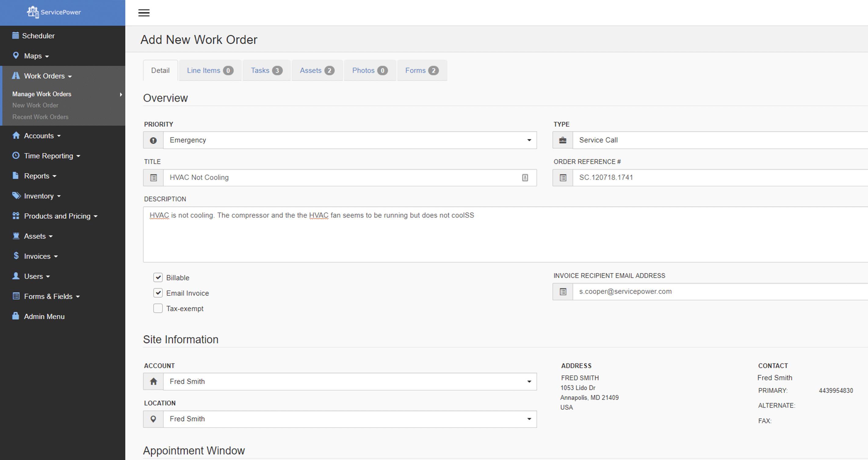The width and height of the screenshot is (868, 460).
Task: Click the Forms & Fields list icon
Action: click(16, 296)
